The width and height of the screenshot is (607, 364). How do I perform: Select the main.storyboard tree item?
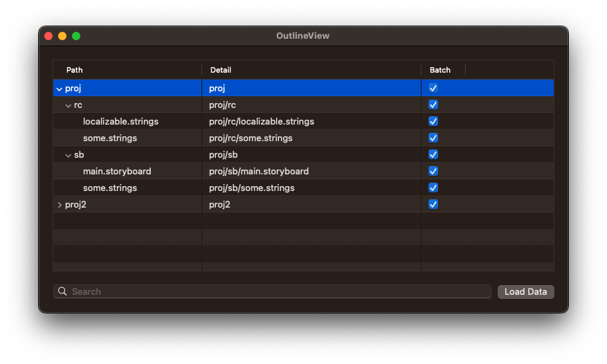[117, 171]
